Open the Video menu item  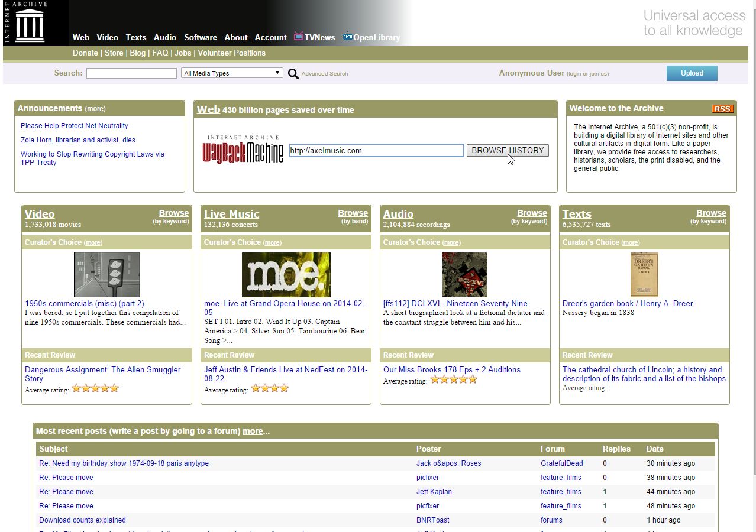coord(108,37)
